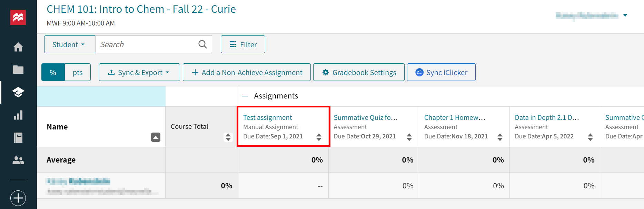The height and width of the screenshot is (209, 644).
Task: Open Gradebook Settings
Action: tap(359, 72)
